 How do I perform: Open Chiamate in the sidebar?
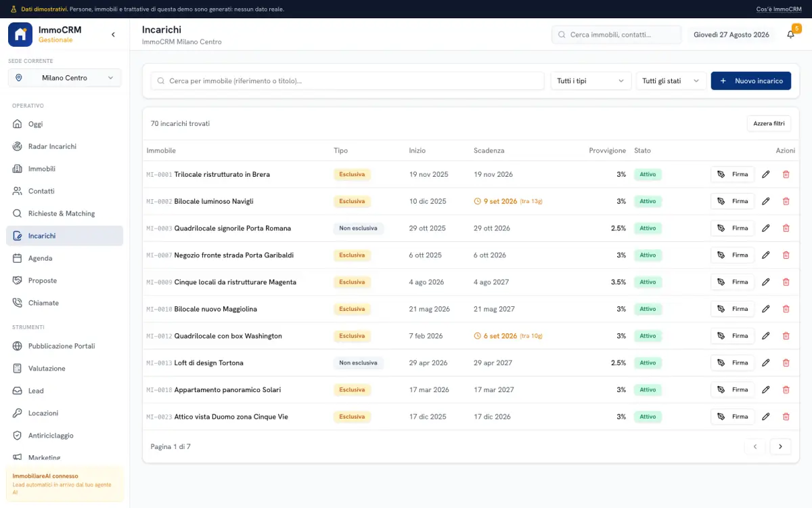pos(65,303)
